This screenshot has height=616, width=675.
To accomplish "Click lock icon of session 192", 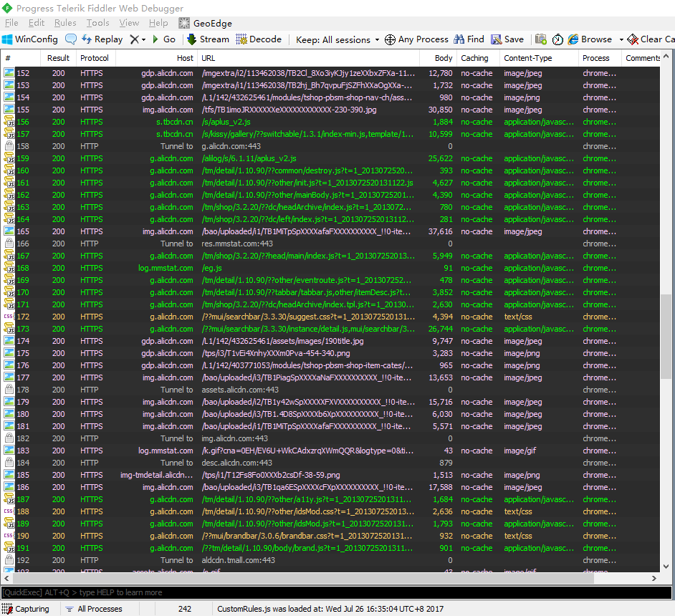I will coord(9,560).
